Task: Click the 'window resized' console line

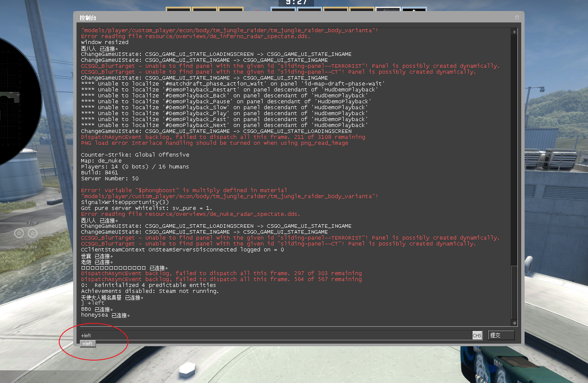Action: (105, 42)
